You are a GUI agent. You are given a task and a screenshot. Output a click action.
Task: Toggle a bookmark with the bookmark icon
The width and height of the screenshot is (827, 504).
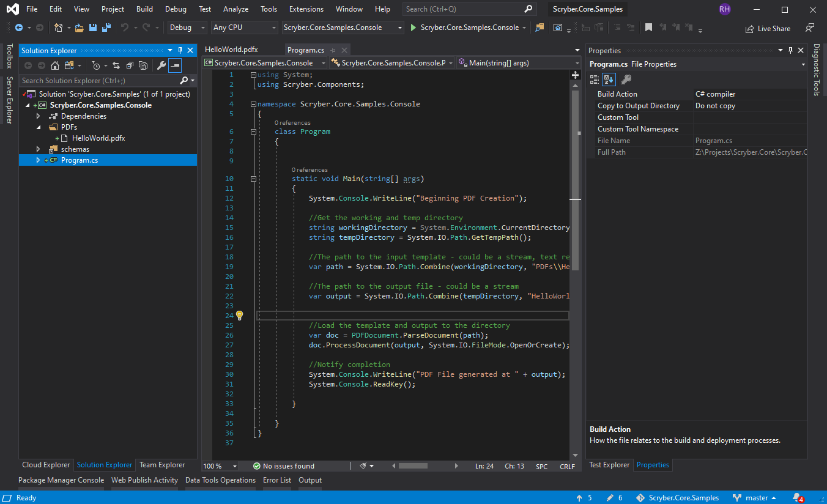(648, 28)
